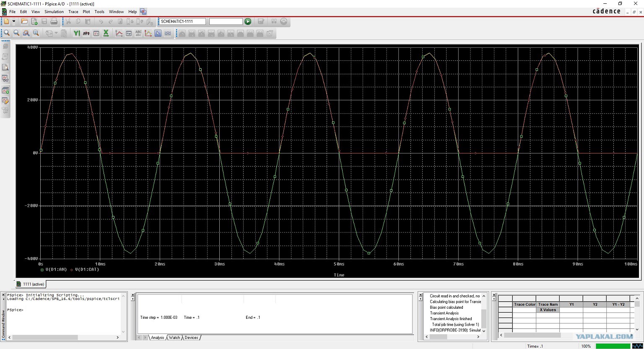Click the Y1 - Y2 column header

pyautogui.click(x=618, y=305)
